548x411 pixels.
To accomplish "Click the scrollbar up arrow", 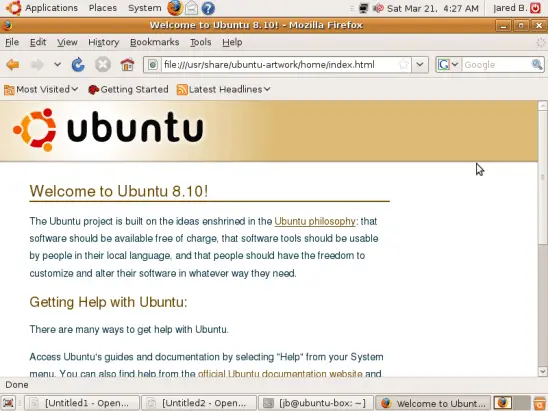I will click(543, 106).
